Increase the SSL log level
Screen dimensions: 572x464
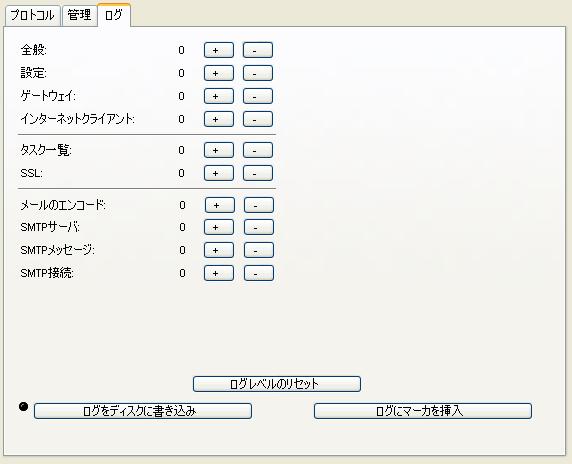[x=219, y=173]
